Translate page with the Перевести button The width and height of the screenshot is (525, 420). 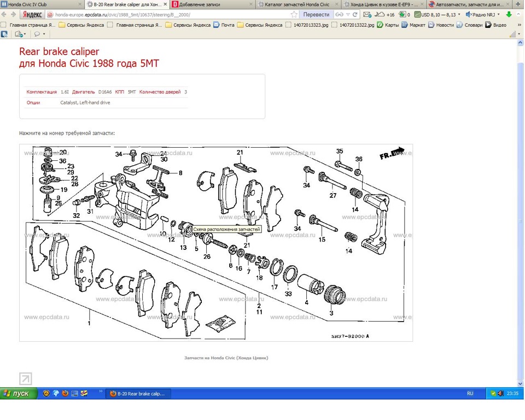(316, 14)
